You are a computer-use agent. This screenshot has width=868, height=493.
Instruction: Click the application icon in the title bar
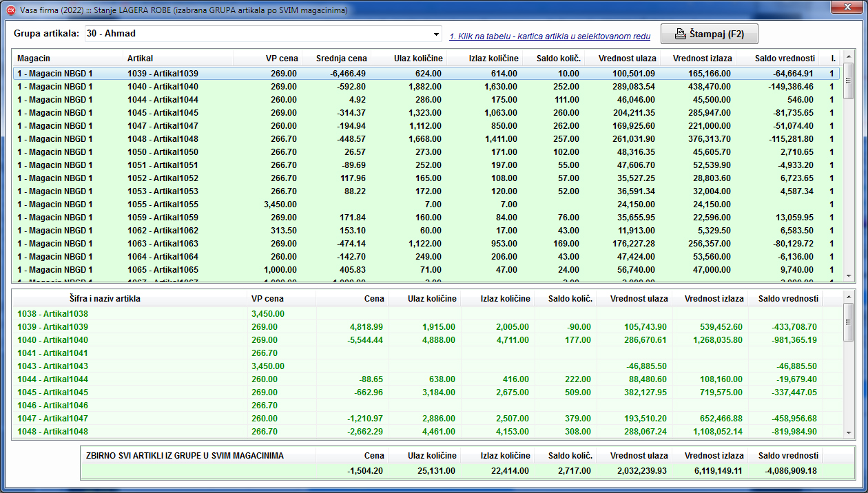10,11
